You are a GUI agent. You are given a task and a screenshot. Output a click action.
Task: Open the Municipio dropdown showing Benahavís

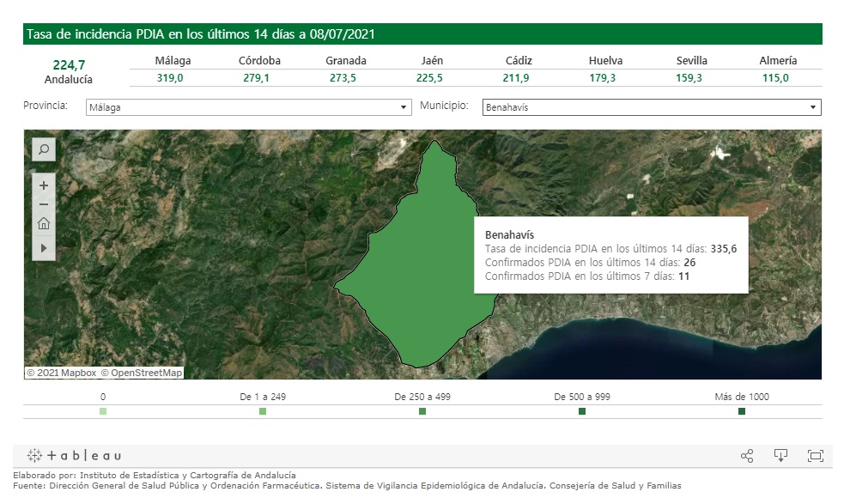coord(652,107)
